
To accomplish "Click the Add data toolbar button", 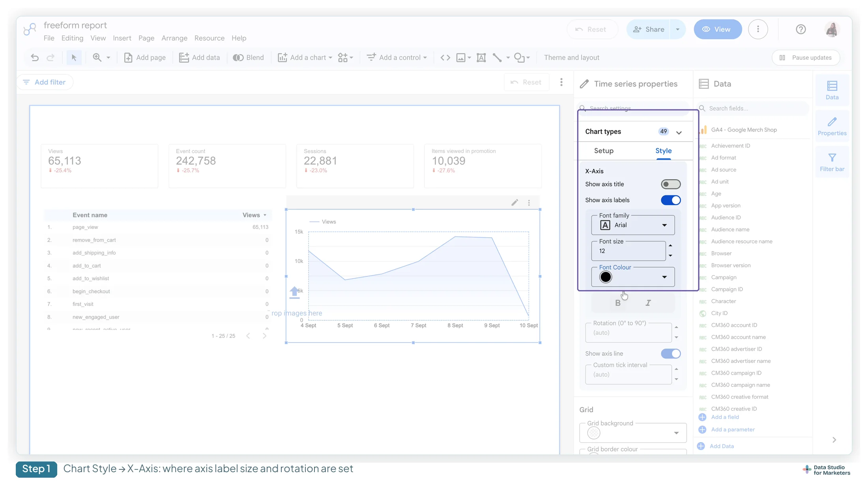I will pos(199,58).
